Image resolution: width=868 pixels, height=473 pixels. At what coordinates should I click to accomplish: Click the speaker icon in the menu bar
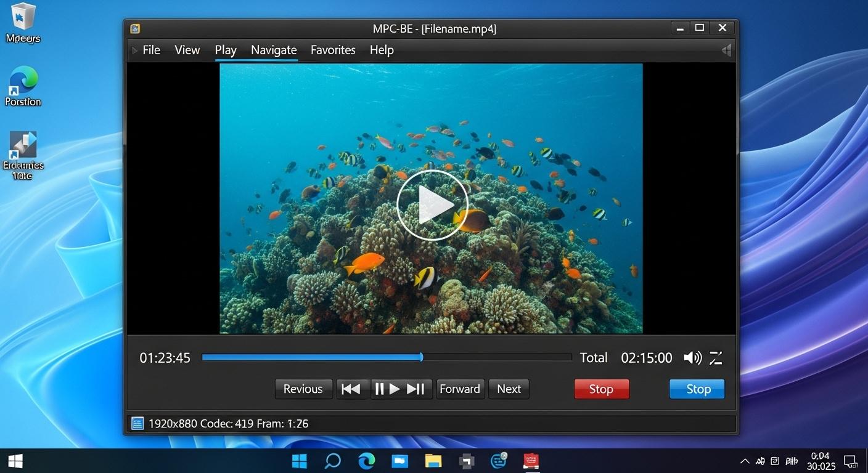[x=726, y=51]
